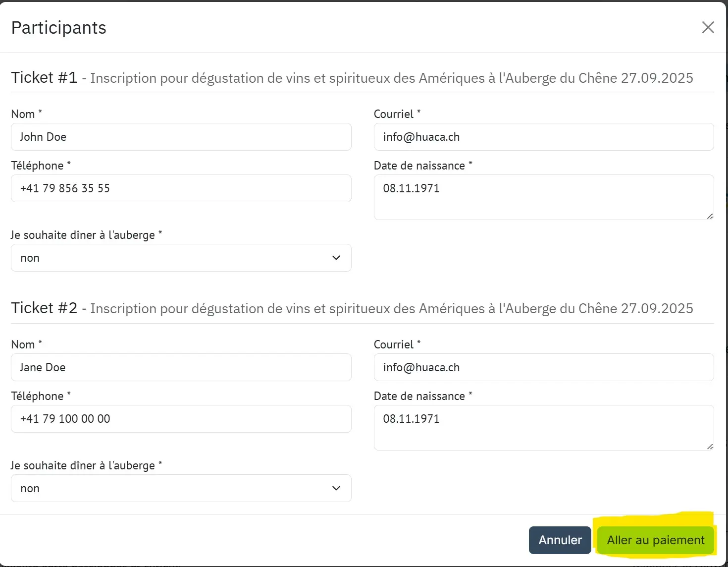This screenshot has width=728, height=567.
Task: Click the Ticket #1 Nom field
Action: 181,137
